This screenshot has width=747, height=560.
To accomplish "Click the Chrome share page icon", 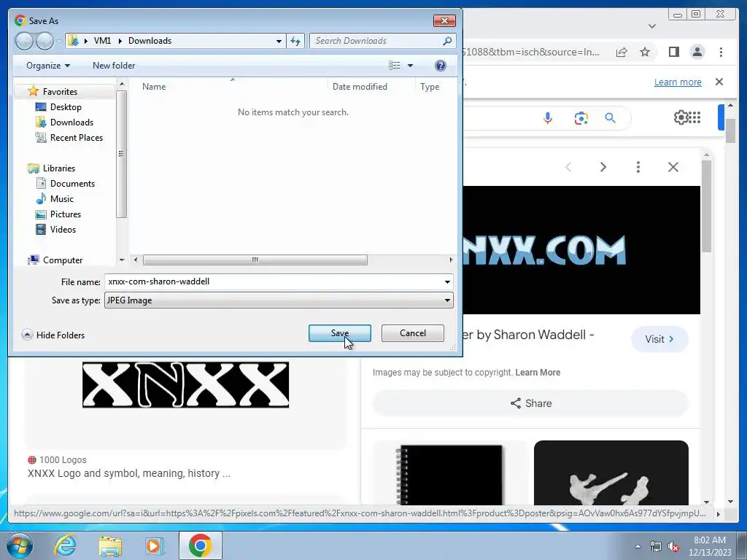I will [x=622, y=52].
